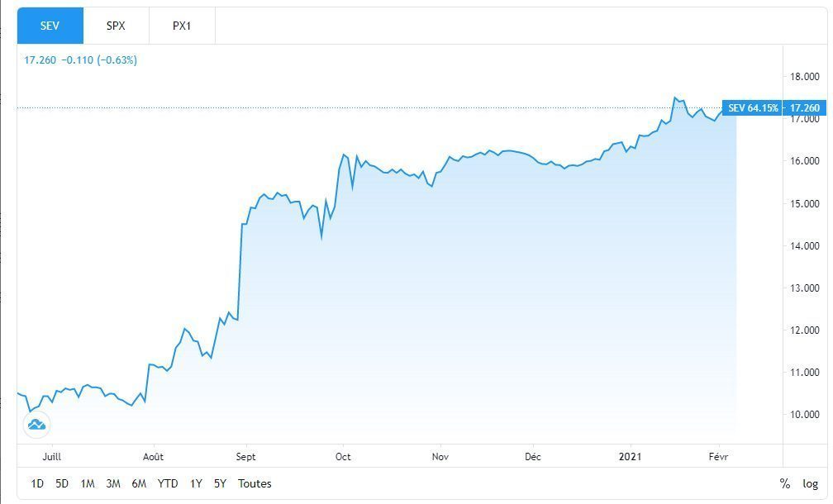The image size is (833, 504).
Task: Toggle the log scale
Action: pos(810,483)
